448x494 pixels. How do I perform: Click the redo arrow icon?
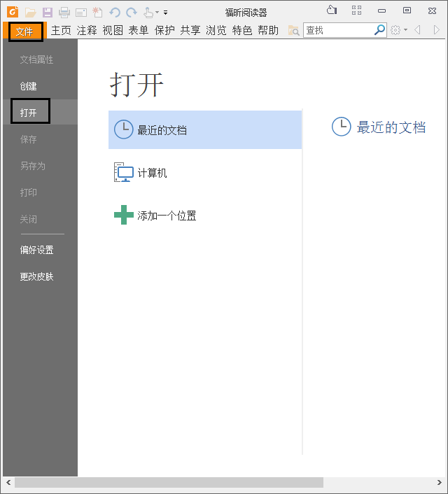[132, 12]
